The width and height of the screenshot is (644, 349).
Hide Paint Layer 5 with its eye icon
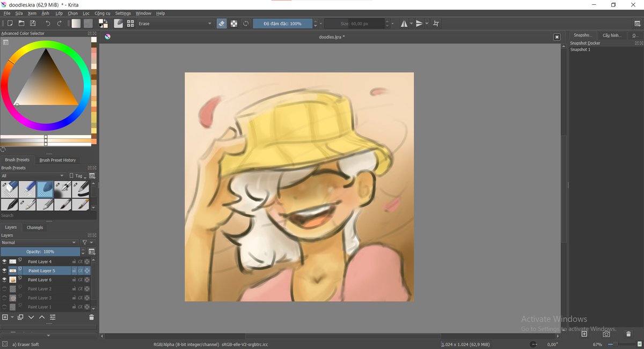[x=5, y=271]
